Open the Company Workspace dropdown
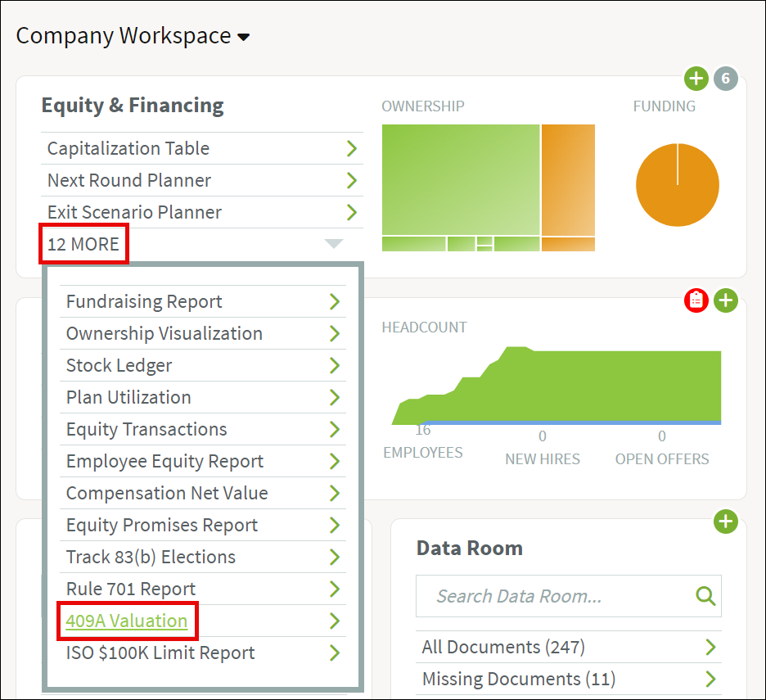Image resolution: width=766 pixels, height=700 pixels. (243, 37)
